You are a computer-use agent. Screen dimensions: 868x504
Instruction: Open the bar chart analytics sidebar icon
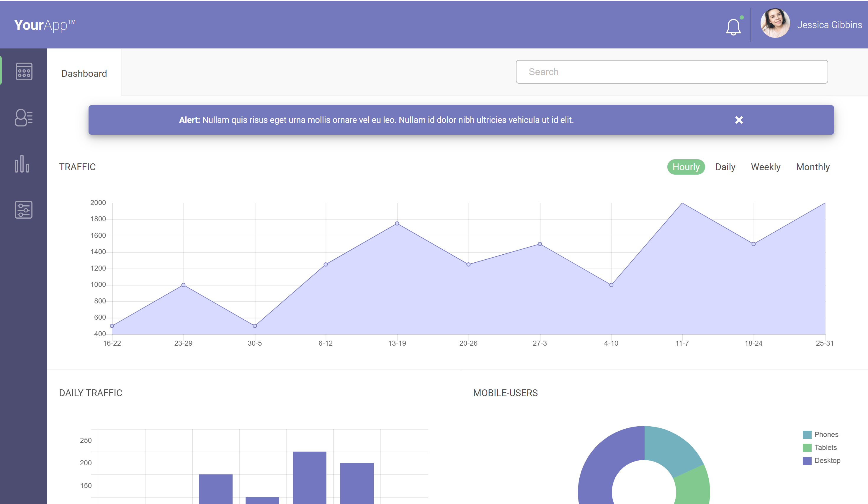pos(22,163)
